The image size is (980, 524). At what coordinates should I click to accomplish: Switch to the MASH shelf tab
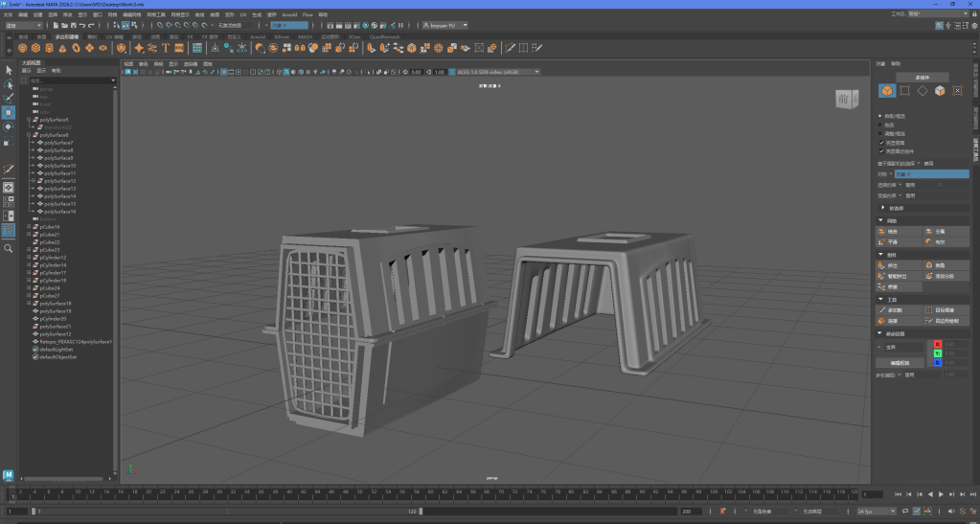click(x=306, y=36)
